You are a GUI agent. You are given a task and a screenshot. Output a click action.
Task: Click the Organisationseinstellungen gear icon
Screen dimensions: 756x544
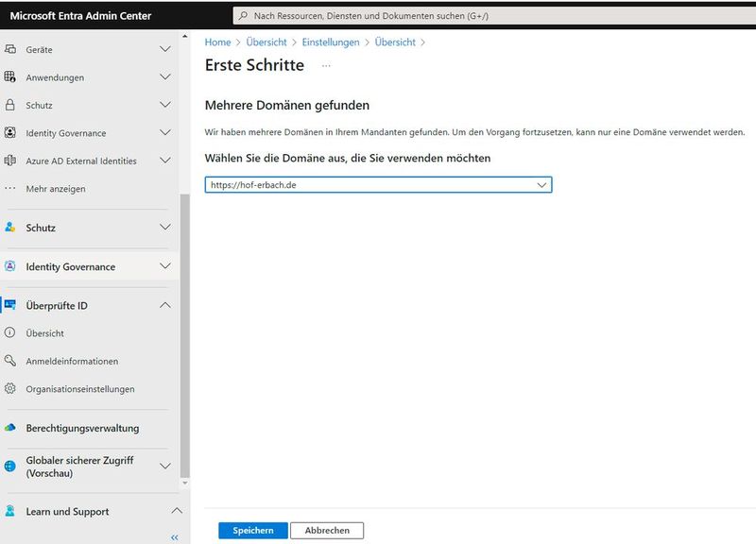(10, 388)
